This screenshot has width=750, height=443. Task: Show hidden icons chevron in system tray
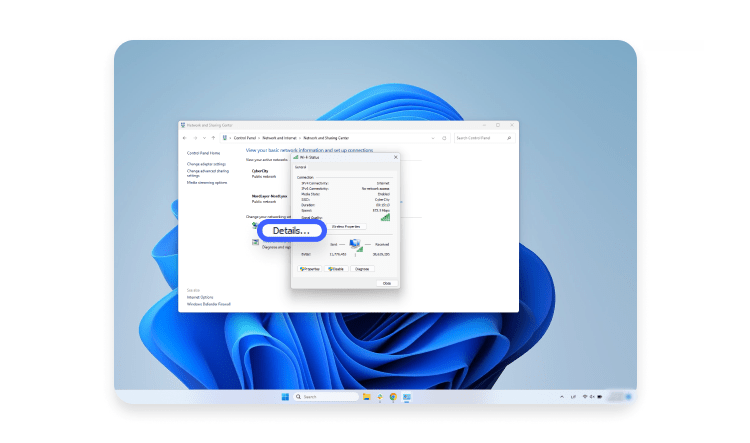point(562,397)
